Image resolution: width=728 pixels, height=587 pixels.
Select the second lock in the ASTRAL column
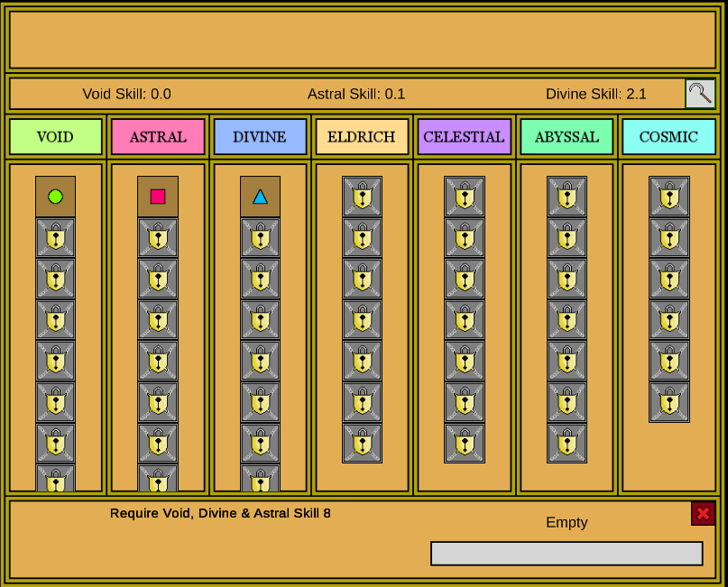[158, 279]
